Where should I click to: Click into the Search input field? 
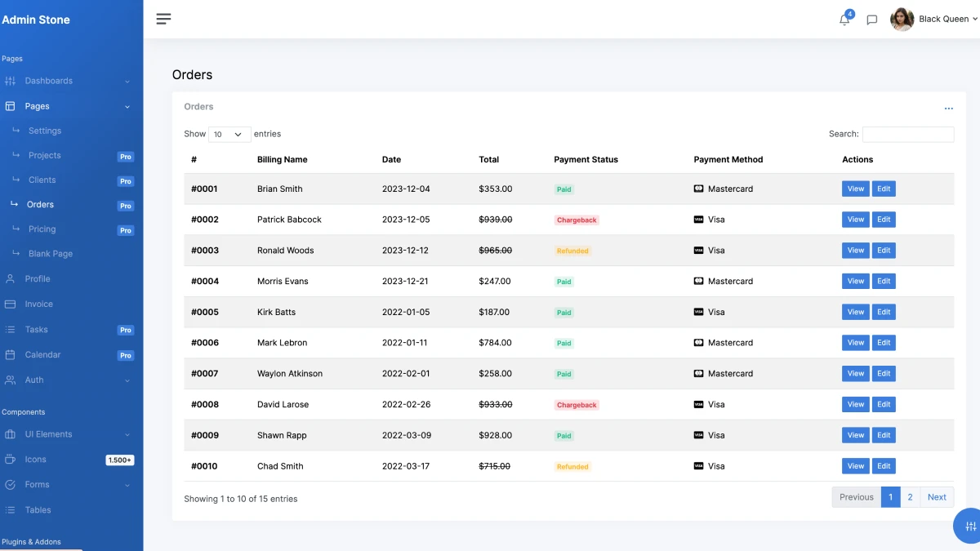[x=908, y=134]
